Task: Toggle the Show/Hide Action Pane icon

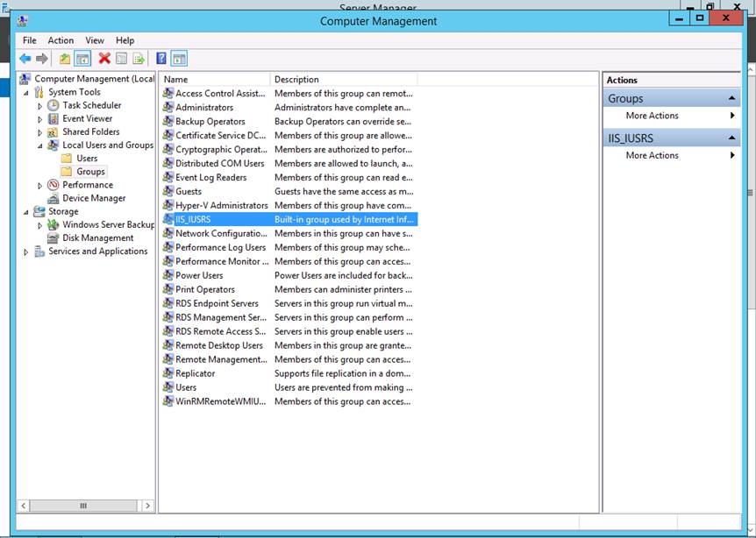Action: [179, 59]
